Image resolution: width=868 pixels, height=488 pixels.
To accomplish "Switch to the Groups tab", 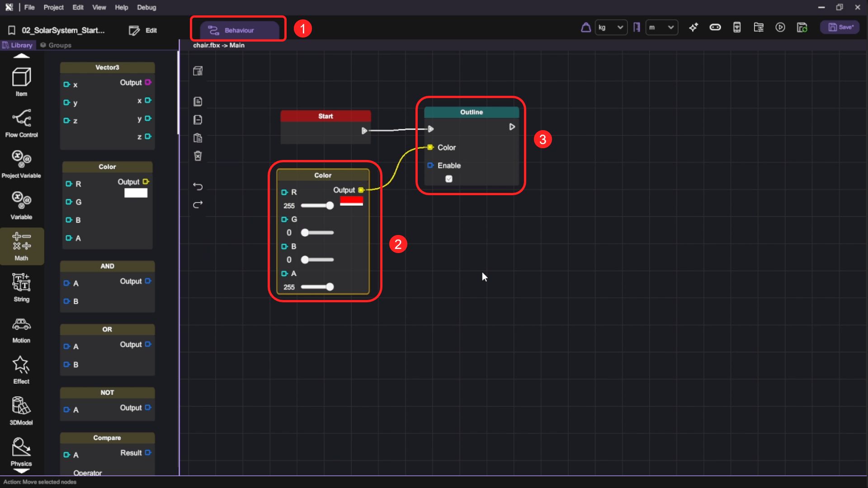I will point(56,45).
